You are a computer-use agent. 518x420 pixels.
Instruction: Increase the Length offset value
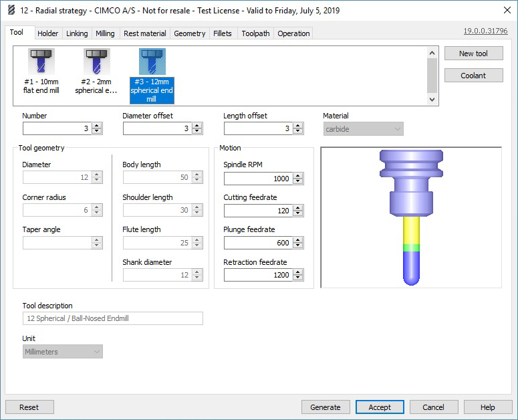298,126
